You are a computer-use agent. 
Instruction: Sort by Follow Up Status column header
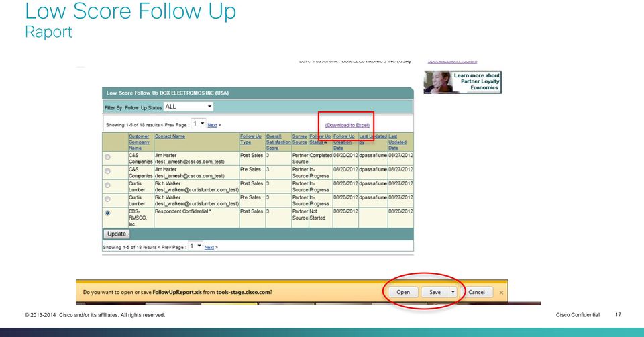point(320,139)
